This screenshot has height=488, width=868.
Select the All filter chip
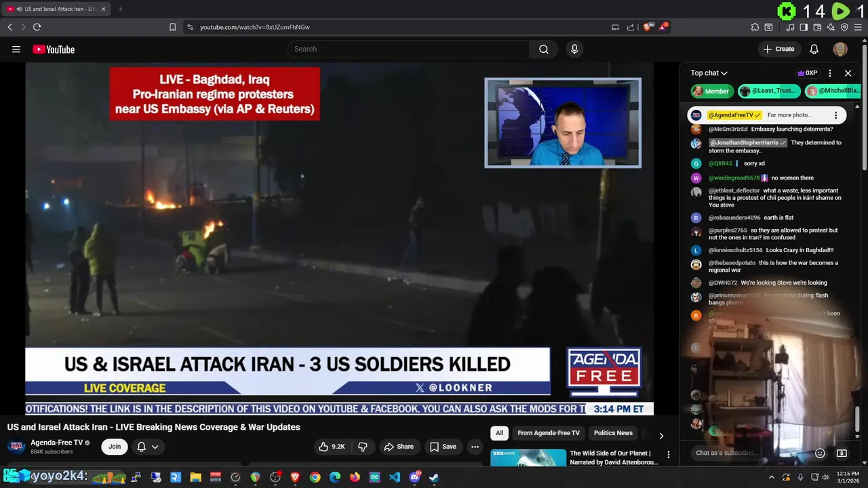click(x=499, y=433)
